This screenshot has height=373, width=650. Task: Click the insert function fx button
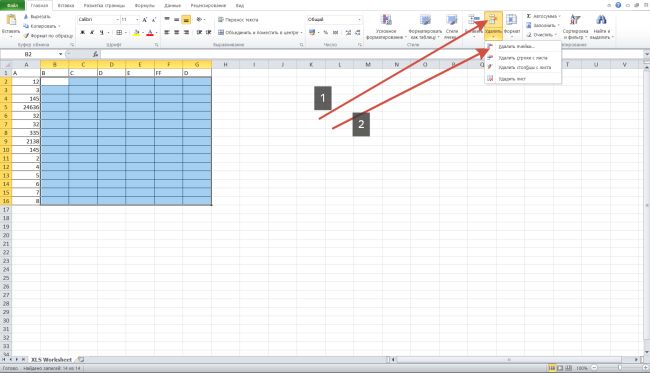[95, 54]
